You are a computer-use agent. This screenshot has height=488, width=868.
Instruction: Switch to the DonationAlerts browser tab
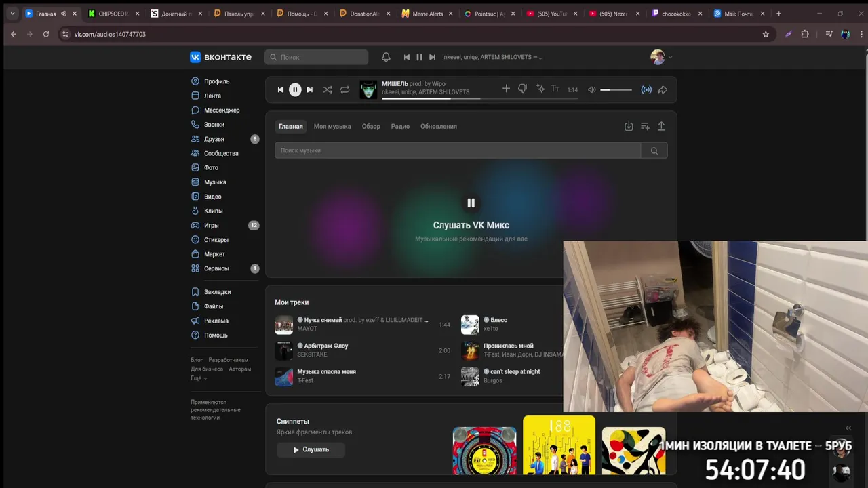click(x=364, y=14)
